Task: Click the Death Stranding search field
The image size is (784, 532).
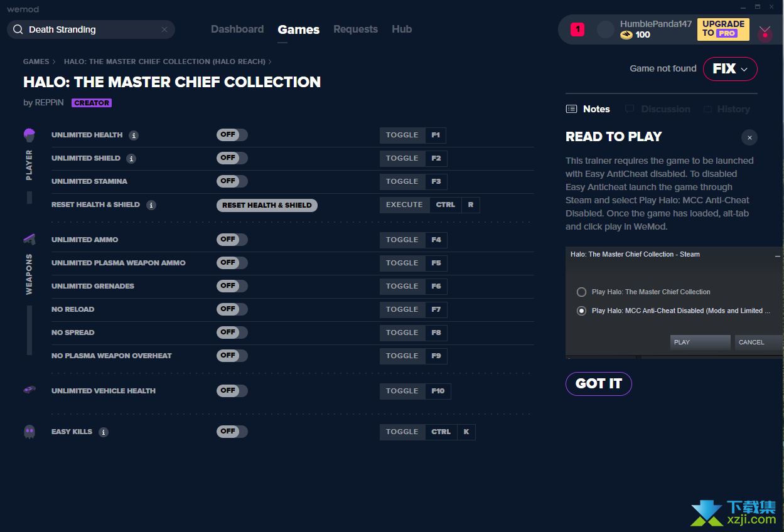Action: point(91,29)
